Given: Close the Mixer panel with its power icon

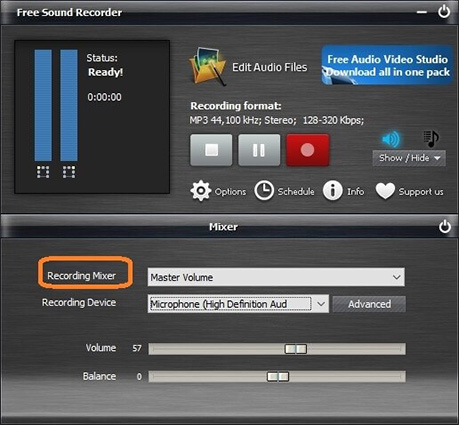Looking at the screenshot, I should [x=445, y=227].
